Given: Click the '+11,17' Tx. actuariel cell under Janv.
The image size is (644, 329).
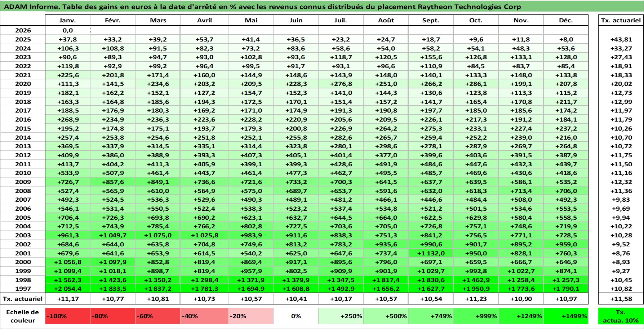Looking at the screenshot, I should coord(68,299).
